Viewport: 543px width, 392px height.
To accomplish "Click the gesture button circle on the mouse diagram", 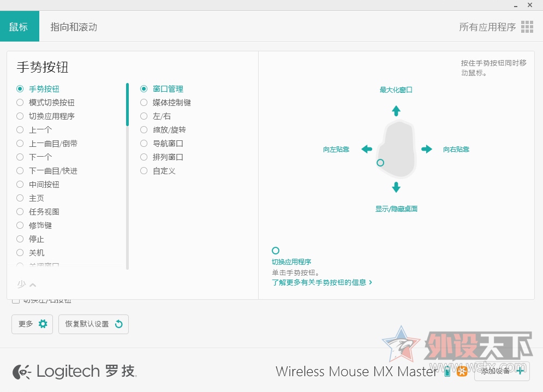I will 380,163.
